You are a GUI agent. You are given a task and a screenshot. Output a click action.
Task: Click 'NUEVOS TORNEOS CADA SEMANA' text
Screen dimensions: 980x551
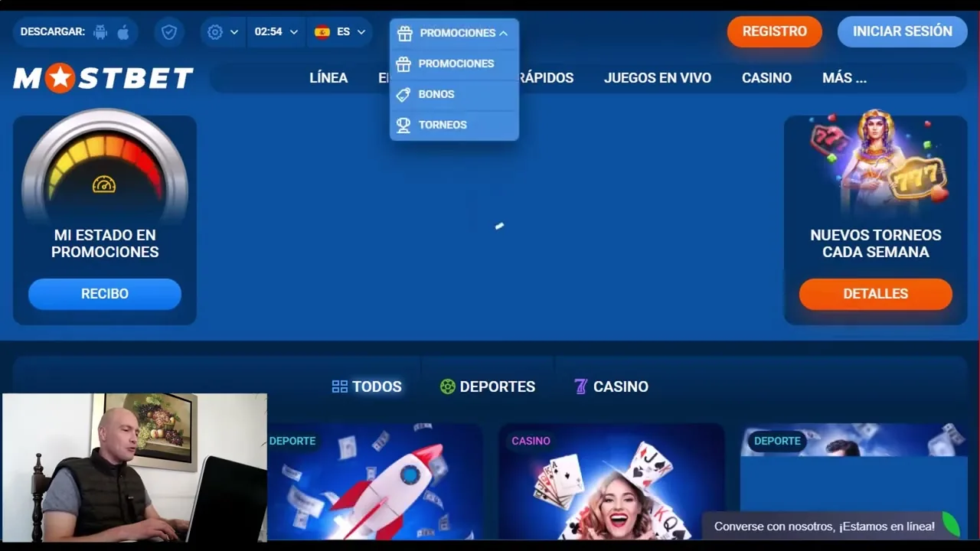(876, 243)
